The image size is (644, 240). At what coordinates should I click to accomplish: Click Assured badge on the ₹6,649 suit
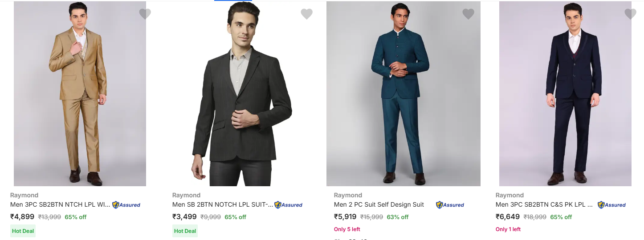[x=611, y=205]
